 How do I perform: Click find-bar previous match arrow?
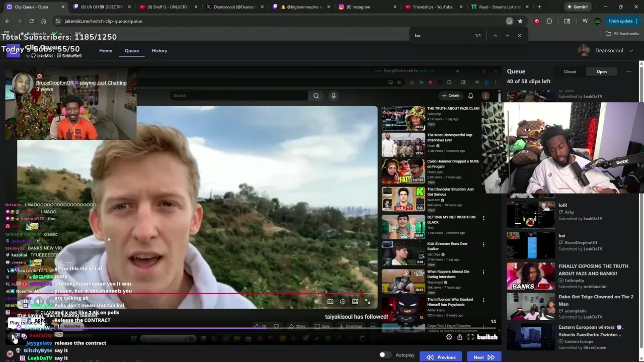pyautogui.click(x=495, y=35)
